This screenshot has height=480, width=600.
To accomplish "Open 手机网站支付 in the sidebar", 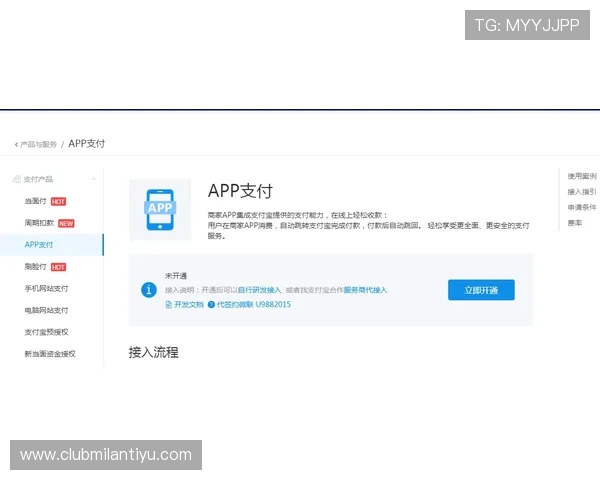I will 46,289.
